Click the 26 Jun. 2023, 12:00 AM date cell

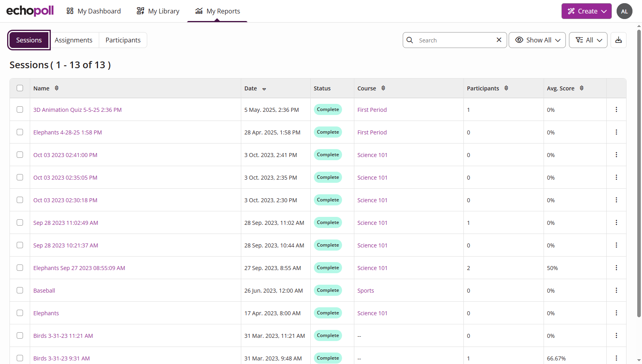(x=273, y=291)
